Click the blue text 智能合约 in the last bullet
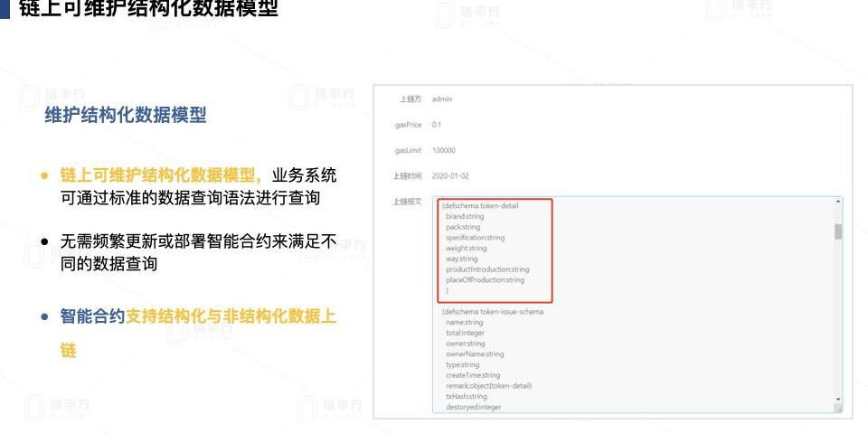This screenshot has width=868, height=434. [92, 316]
